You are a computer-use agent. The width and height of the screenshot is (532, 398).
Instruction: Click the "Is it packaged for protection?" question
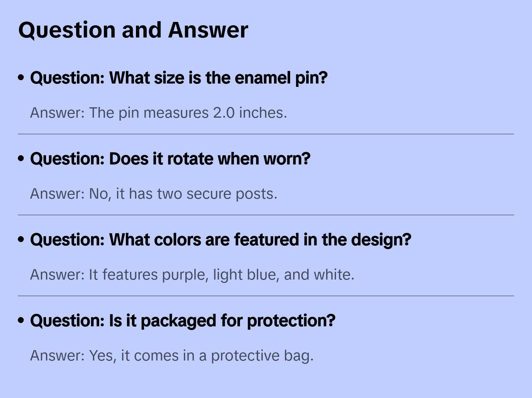pyautogui.click(x=183, y=321)
